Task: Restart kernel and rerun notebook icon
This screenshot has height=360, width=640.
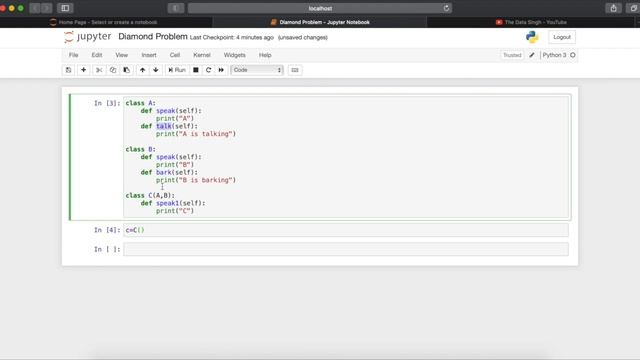Action: click(x=221, y=70)
